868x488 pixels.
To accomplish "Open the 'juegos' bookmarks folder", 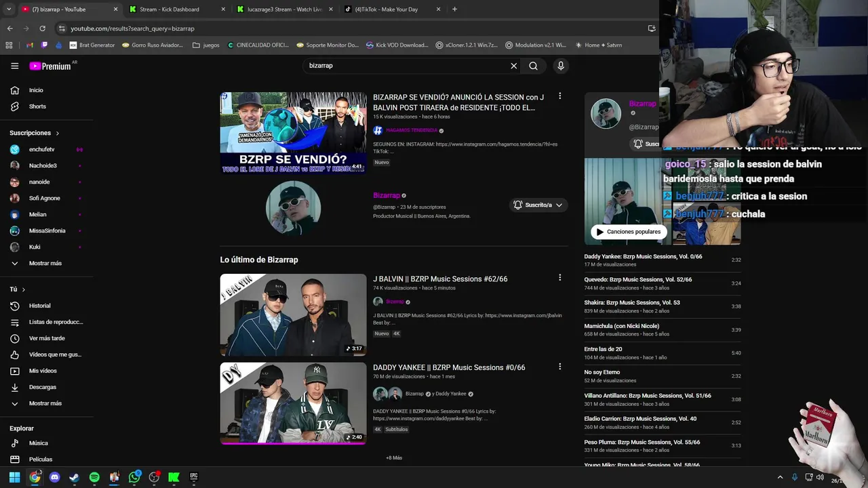I will [x=206, y=45].
